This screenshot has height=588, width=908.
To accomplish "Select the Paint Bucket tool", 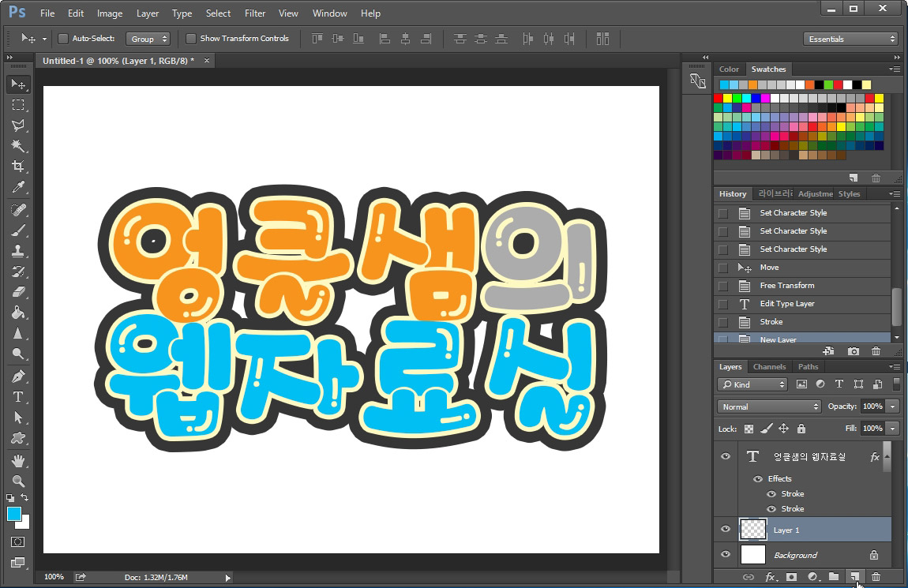I will (x=18, y=313).
